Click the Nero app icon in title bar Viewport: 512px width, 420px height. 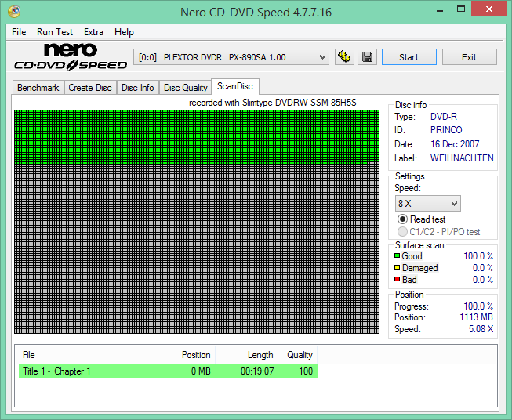pos(14,12)
